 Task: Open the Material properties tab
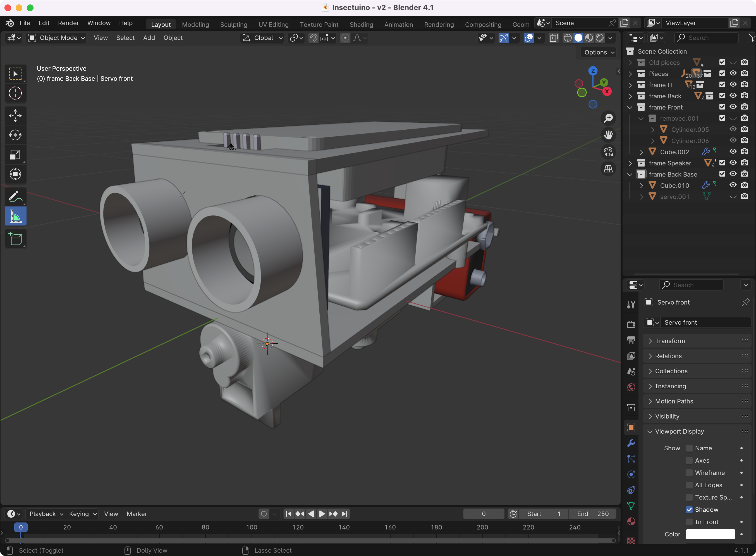[631, 521]
